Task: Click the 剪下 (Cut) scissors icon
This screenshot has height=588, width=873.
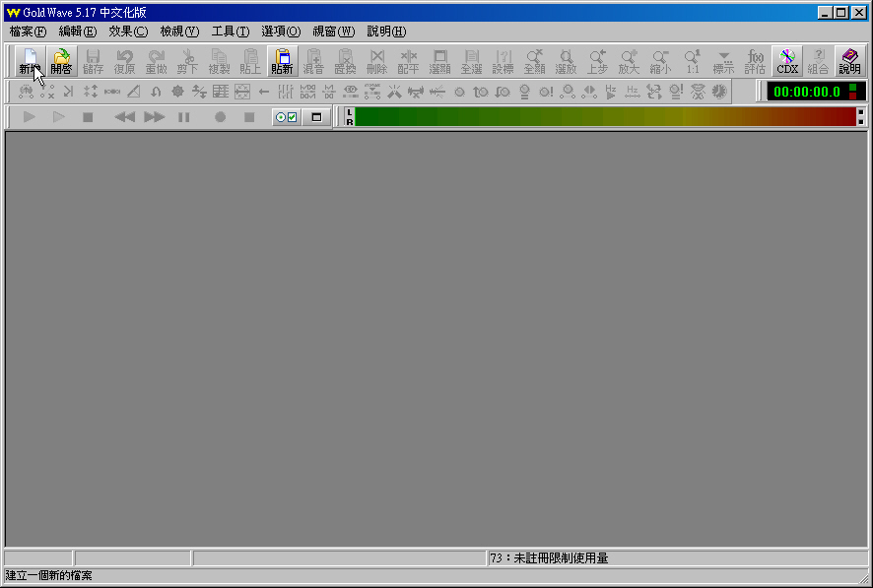Action: (187, 61)
